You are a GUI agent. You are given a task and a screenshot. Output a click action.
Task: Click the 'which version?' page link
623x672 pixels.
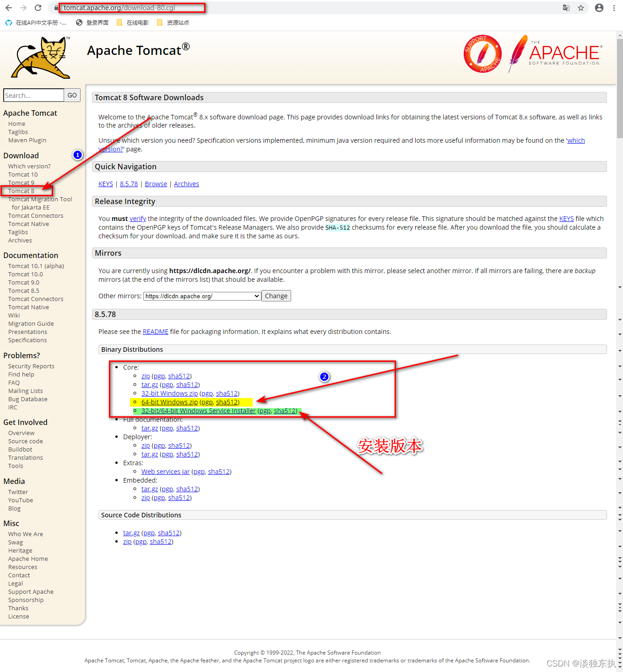tap(575, 140)
